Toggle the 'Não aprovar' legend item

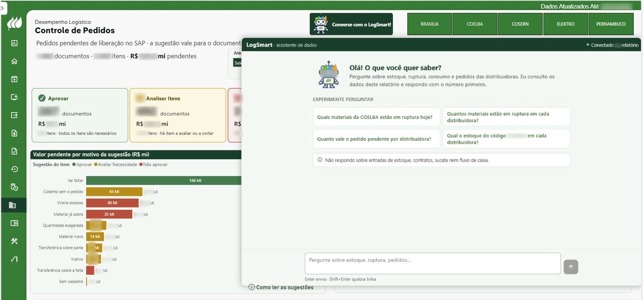point(153,164)
